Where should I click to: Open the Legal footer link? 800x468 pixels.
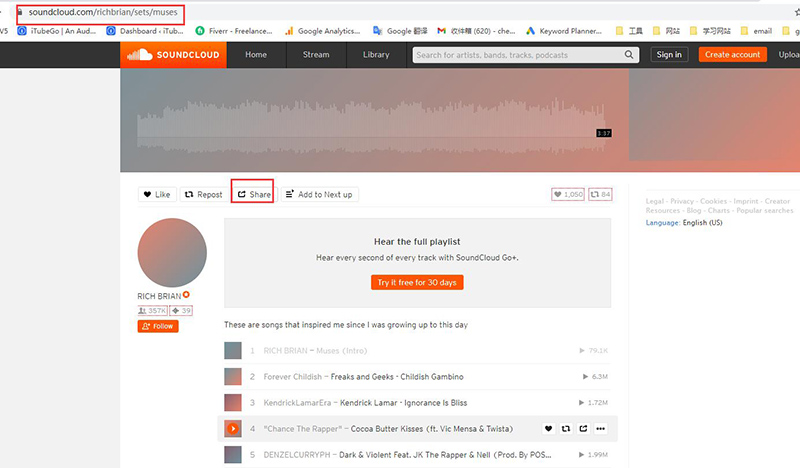[655, 201]
